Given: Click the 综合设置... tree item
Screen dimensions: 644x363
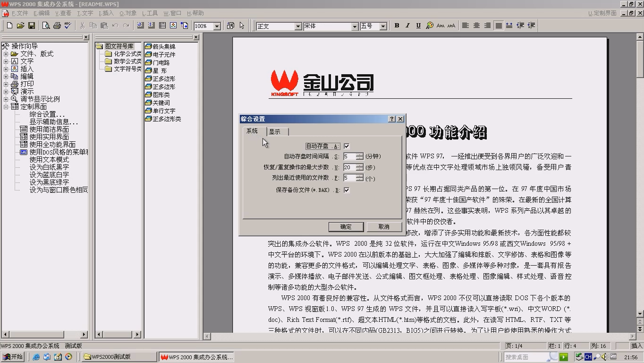Looking at the screenshot, I should 47,114.
